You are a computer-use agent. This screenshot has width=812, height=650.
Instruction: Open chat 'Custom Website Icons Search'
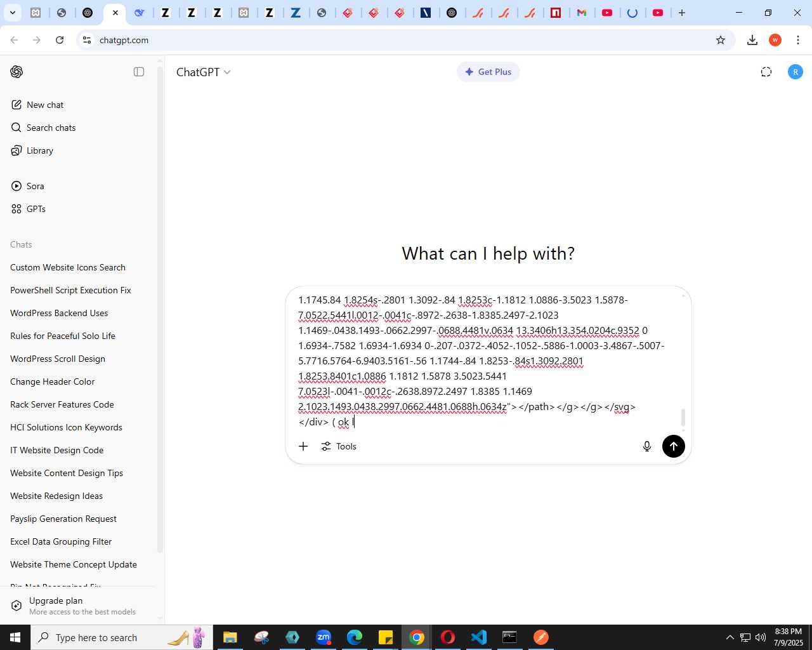68,267
